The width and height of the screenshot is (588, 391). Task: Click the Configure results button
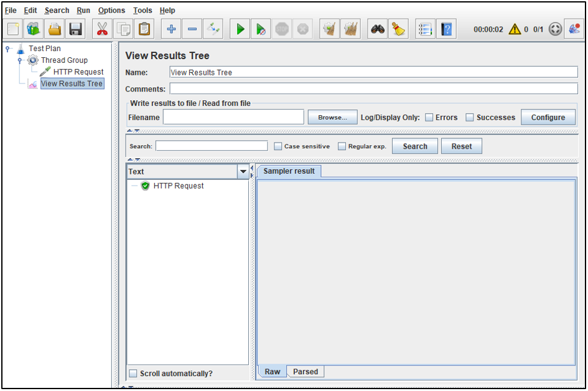coord(548,117)
